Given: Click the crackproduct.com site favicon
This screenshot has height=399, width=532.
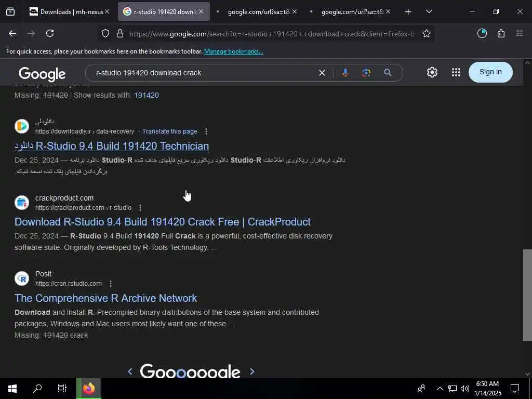Looking at the screenshot, I should 22,203.
